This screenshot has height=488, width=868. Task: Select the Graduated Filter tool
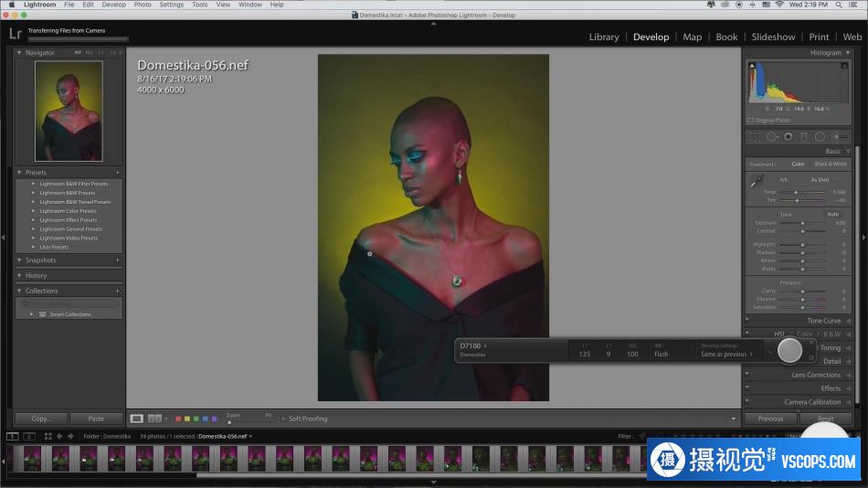coord(804,136)
